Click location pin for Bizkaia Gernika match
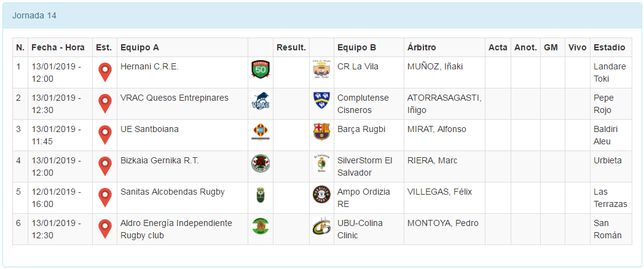The image size is (644, 269). click(106, 166)
